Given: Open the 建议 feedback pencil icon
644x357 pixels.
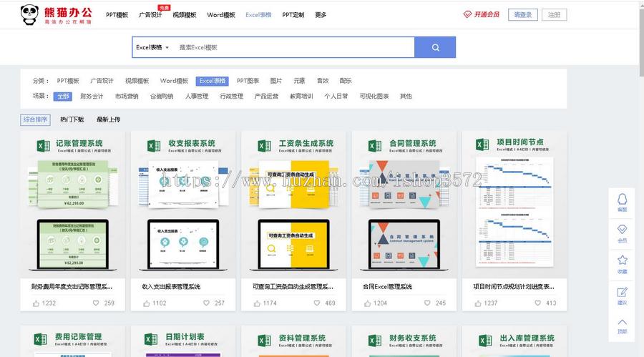Looking at the screenshot, I should coord(623,292).
